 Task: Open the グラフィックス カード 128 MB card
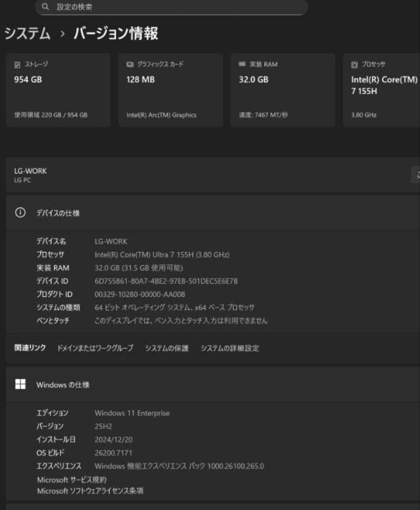click(x=171, y=90)
